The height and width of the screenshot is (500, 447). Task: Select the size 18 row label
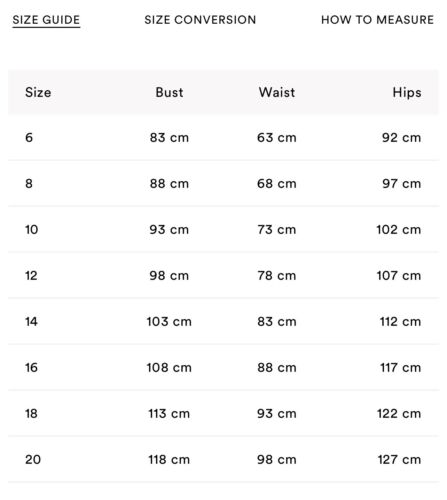click(x=31, y=413)
